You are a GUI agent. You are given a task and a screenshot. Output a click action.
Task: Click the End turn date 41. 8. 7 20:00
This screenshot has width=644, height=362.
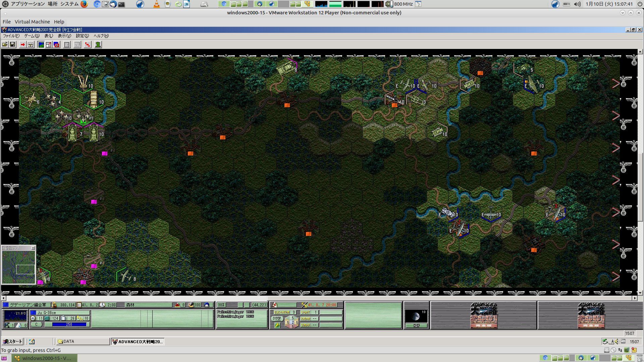(x=322, y=305)
